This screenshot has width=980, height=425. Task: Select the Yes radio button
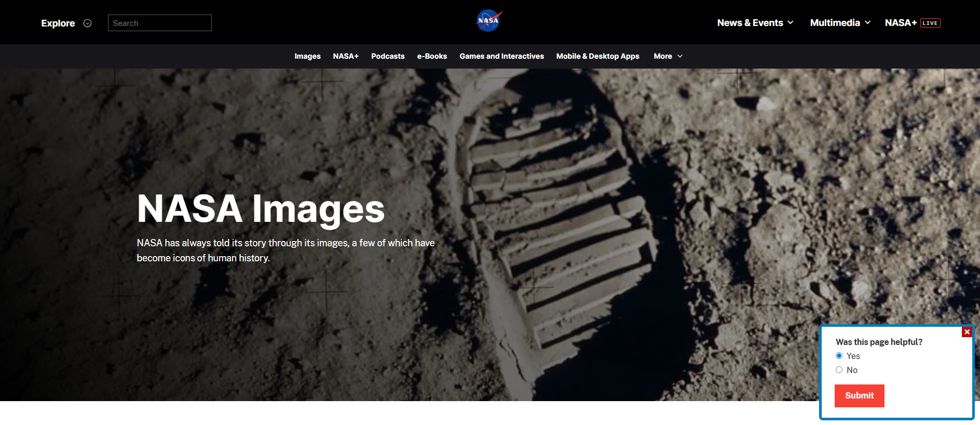pyautogui.click(x=839, y=356)
